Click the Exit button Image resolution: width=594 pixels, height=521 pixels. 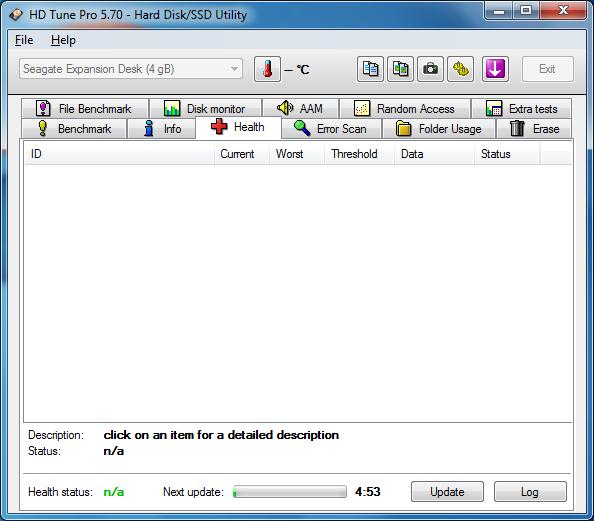coord(547,69)
